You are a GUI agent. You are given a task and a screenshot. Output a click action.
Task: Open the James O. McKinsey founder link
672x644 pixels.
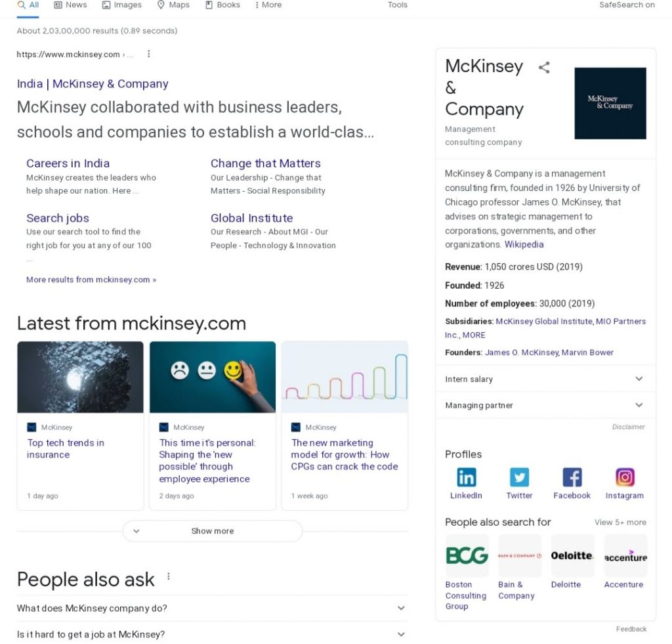[x=522, y=353]
